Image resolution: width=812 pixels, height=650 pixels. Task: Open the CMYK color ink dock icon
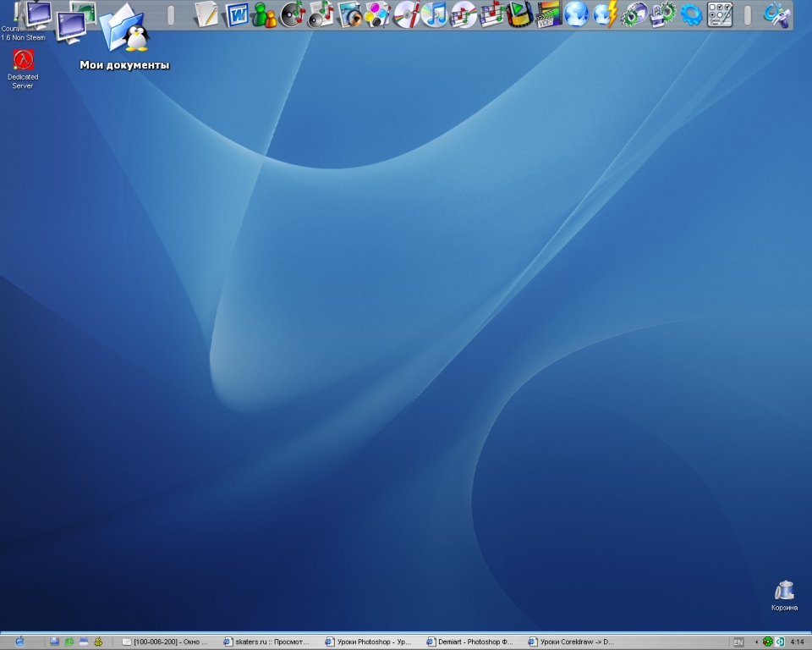click(378, 14)
